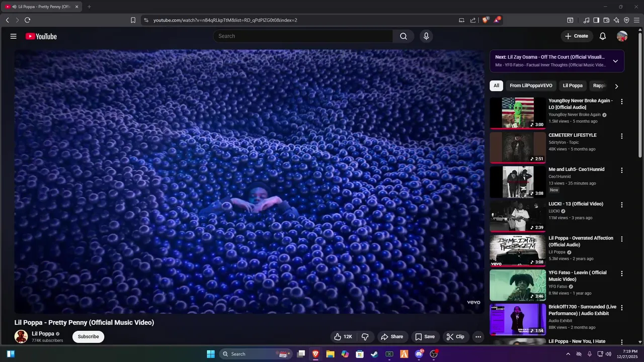644x362 pixels.
Task: Open Brave Rewards triangle icon
Action: [x=497, y=20]
